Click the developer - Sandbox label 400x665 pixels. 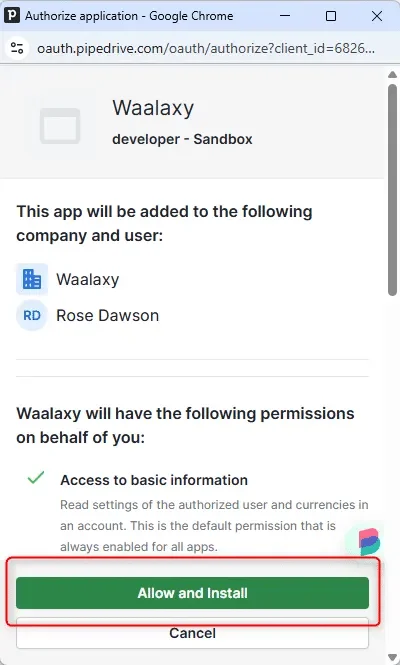182,139
